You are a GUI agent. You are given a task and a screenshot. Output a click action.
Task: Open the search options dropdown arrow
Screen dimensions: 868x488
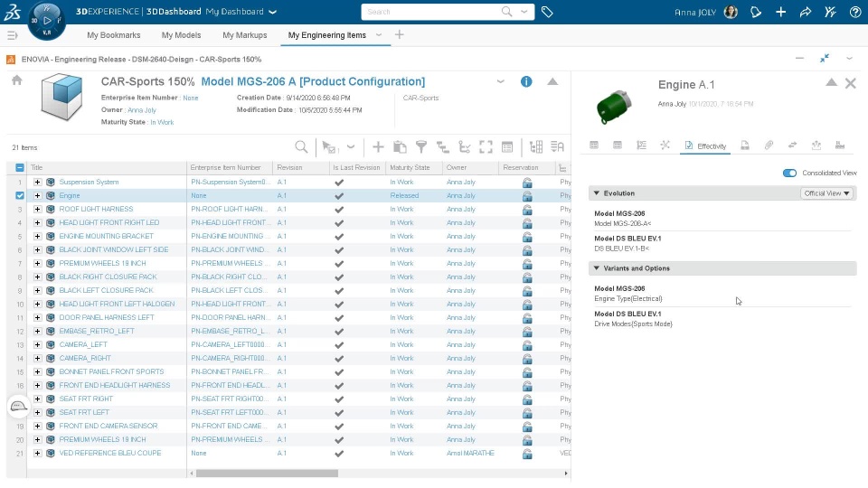524,12
